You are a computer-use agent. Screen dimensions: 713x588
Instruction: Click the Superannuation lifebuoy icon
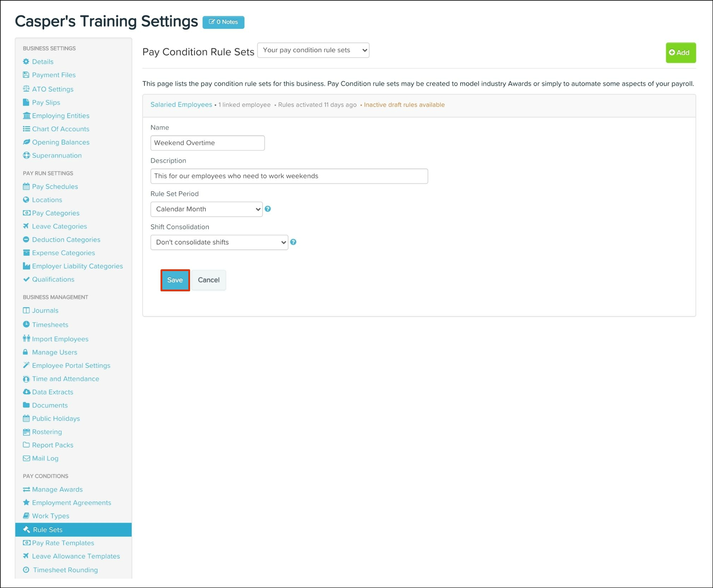(26, 155)
